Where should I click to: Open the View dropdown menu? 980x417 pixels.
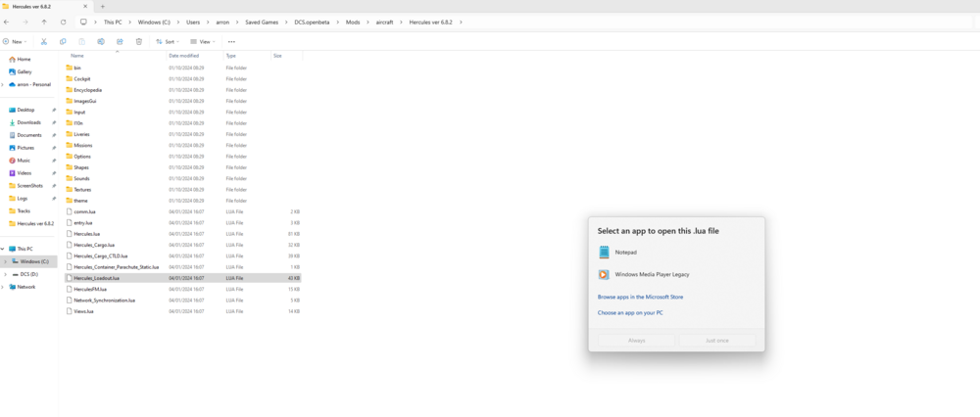[203, 42]
